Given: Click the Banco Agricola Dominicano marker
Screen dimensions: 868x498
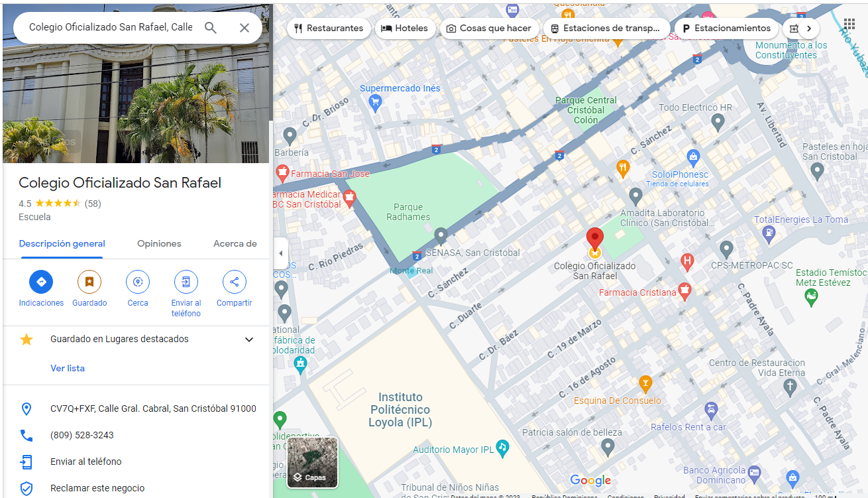Looking at the screenshot, I should tap(754, 475).
